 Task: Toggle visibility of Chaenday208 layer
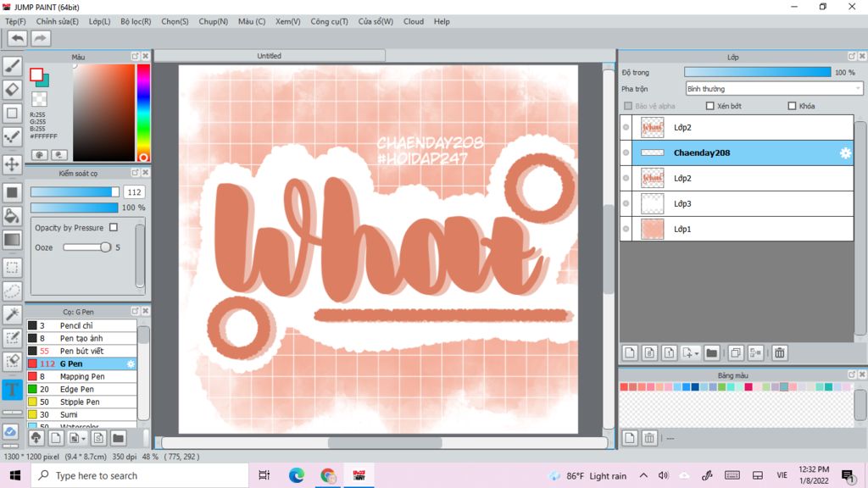[626, 152]
